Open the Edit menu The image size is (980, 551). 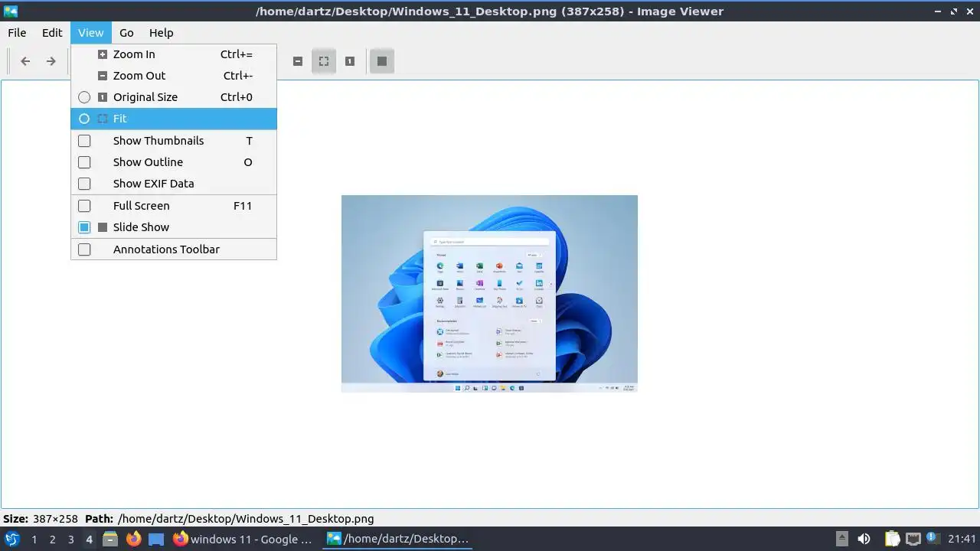52,33
